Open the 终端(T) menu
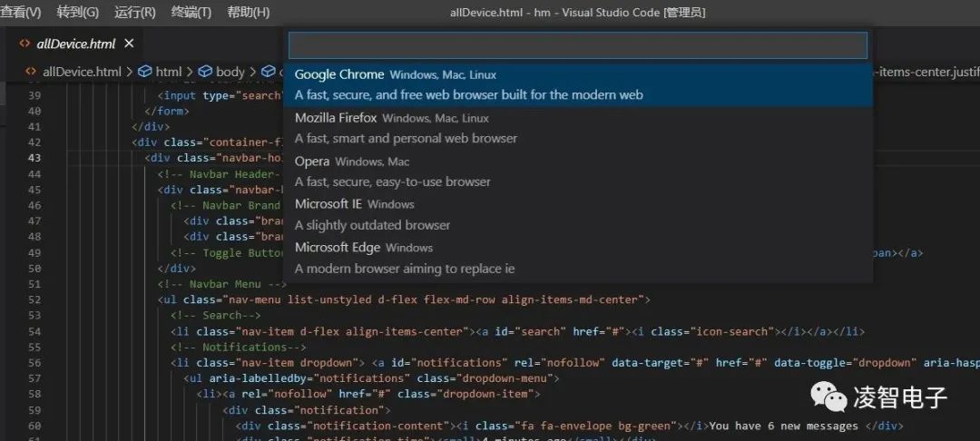Image resolution: width=980 pixels, height=441 pixels. click(x=191, y=13)
